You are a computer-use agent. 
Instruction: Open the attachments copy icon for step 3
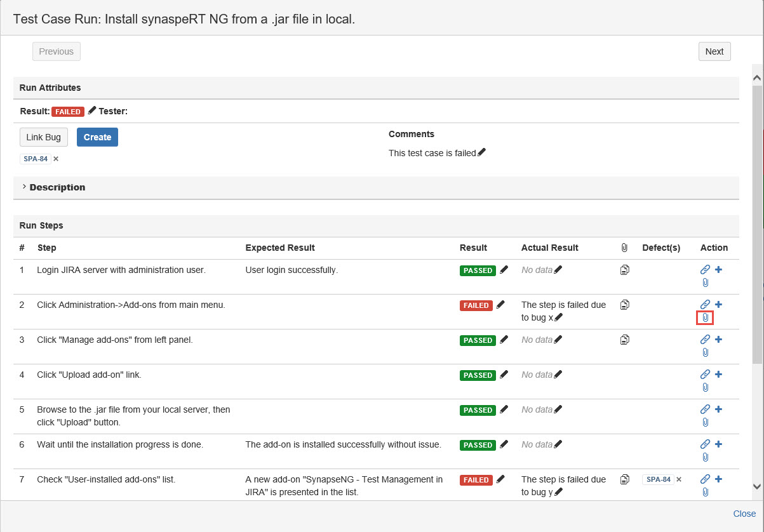(624, 340)
